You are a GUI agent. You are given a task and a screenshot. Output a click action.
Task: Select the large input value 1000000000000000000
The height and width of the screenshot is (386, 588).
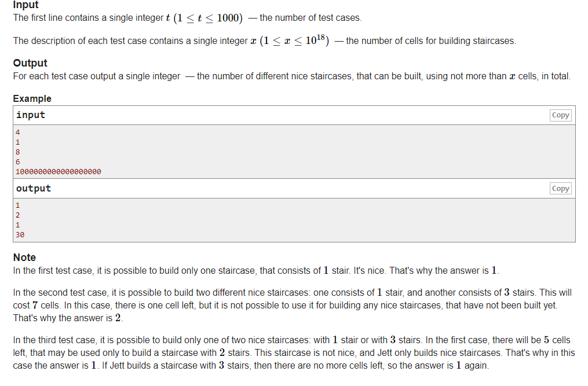coord(59,172)
